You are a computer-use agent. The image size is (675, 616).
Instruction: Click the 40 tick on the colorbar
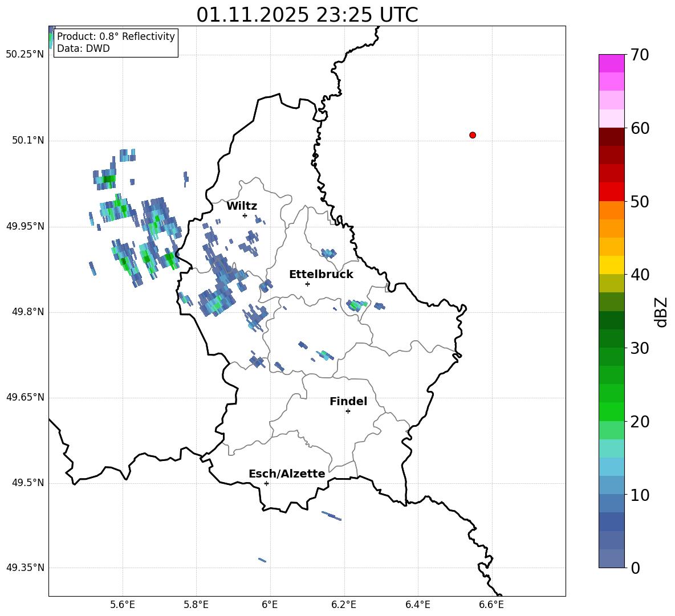pos(640,275)
